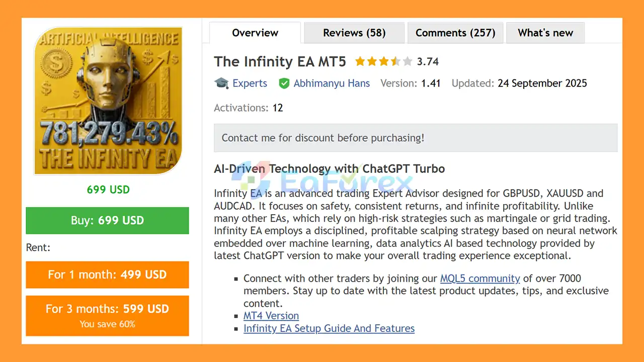The image size is (644, 362).
Task: Show the What's new tab
Action: click(x=545, y=33)
